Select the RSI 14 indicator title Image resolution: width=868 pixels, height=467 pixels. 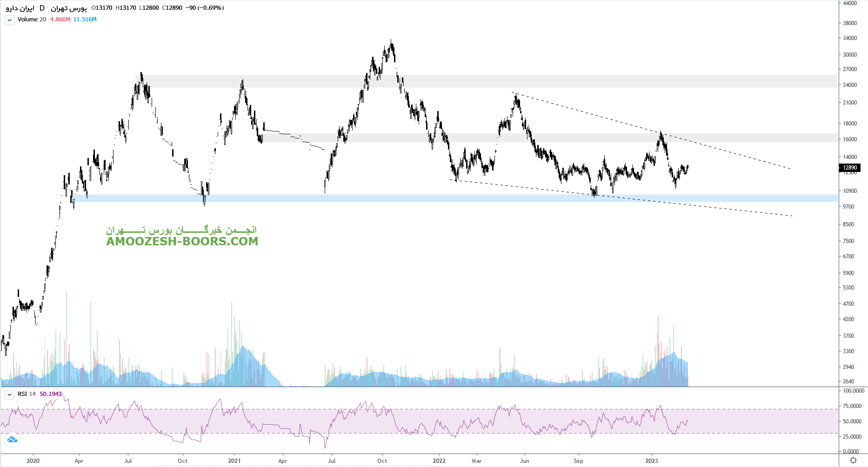pyautogui.click(x=27, y=394)
